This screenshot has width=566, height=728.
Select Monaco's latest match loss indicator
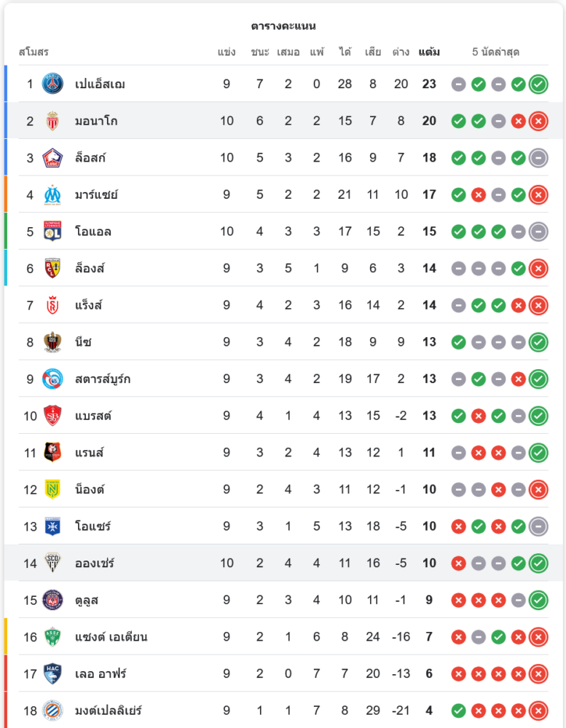538,121
